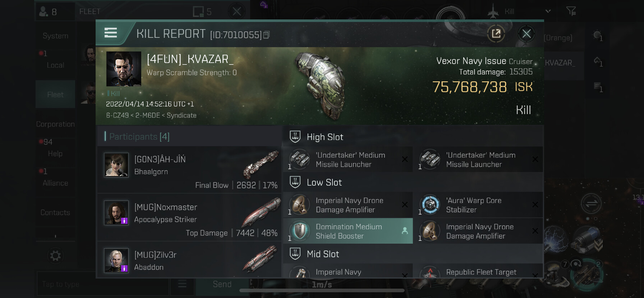644x298 pixels.
Task: View victim _KVAZAR_ portrait
Action: (x=124, y=69)
